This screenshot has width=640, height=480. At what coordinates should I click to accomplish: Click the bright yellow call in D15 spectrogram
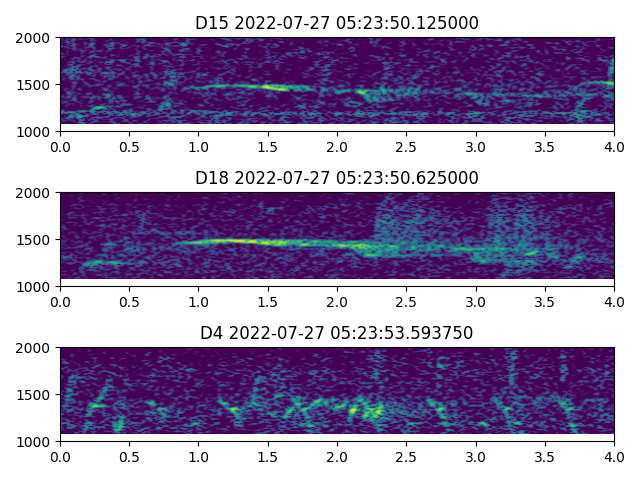[272, 87]
